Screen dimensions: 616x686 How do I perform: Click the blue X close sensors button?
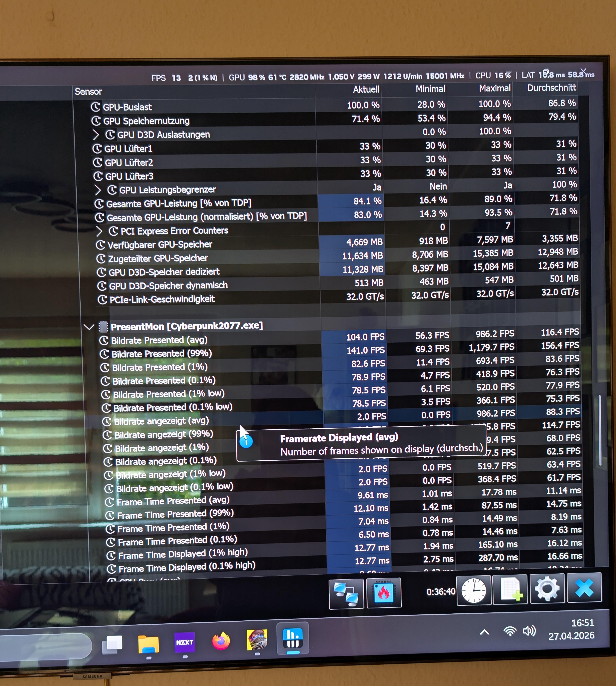coord(584,588)
